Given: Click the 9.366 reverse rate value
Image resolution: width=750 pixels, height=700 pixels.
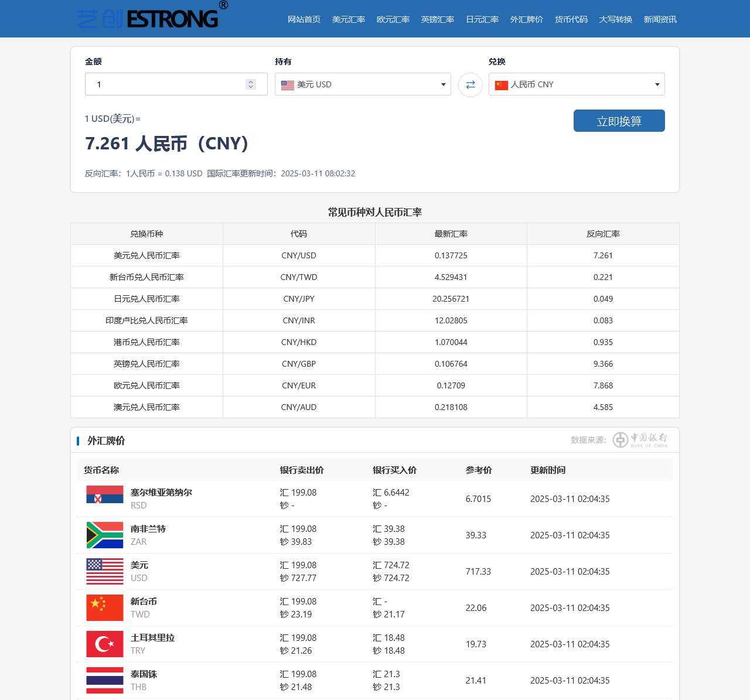Looking at the screenshot, I should [x=603, y=364].
